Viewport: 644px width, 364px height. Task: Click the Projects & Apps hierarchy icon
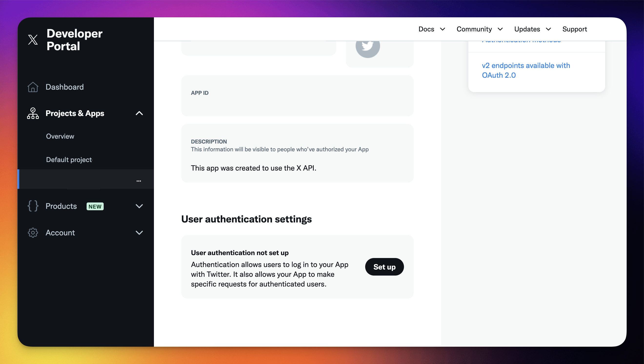click(x=33, y=113)
